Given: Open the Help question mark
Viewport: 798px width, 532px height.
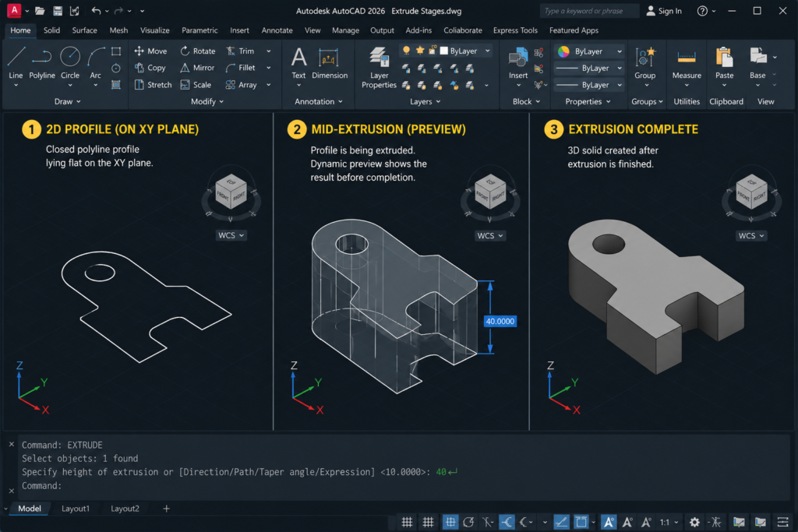Looking at the screenshot, I should [702, 11].
